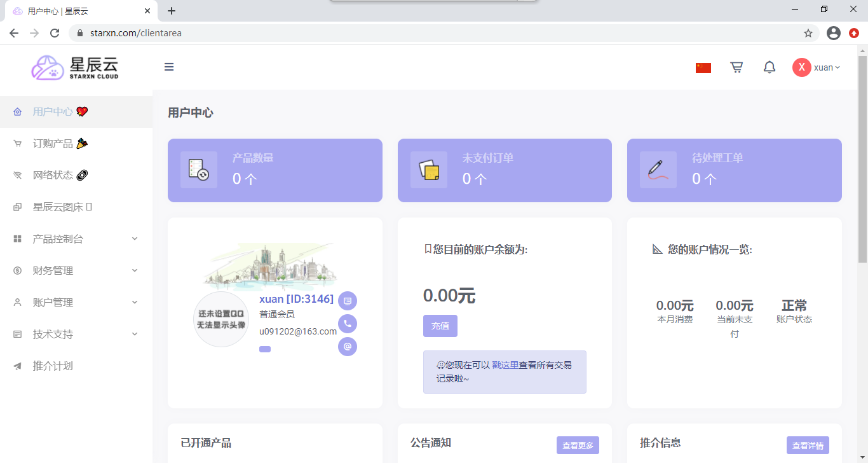
Task: Click the red browser extension icon
Action: [854, 33]
